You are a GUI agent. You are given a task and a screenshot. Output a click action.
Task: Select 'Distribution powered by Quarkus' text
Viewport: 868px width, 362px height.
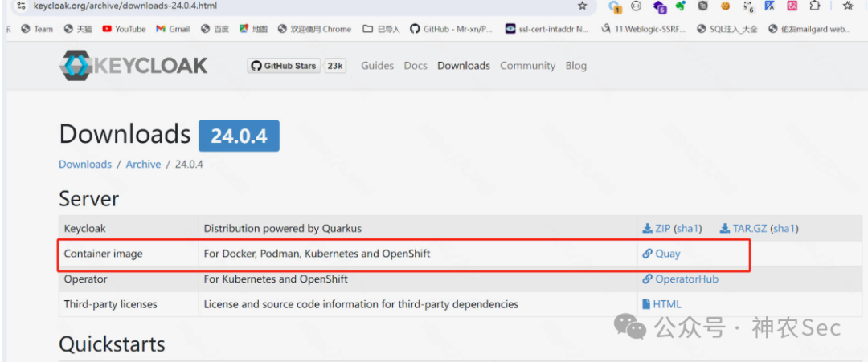283,228
